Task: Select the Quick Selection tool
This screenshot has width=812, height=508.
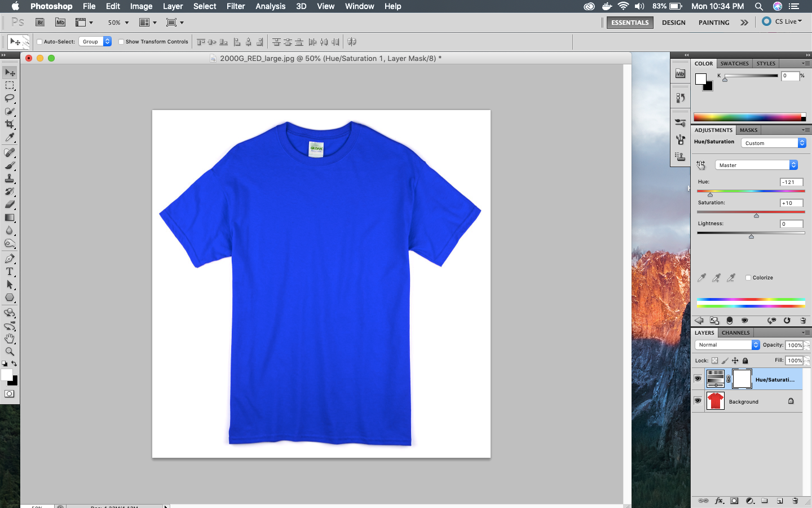Action: coord(10,112)
